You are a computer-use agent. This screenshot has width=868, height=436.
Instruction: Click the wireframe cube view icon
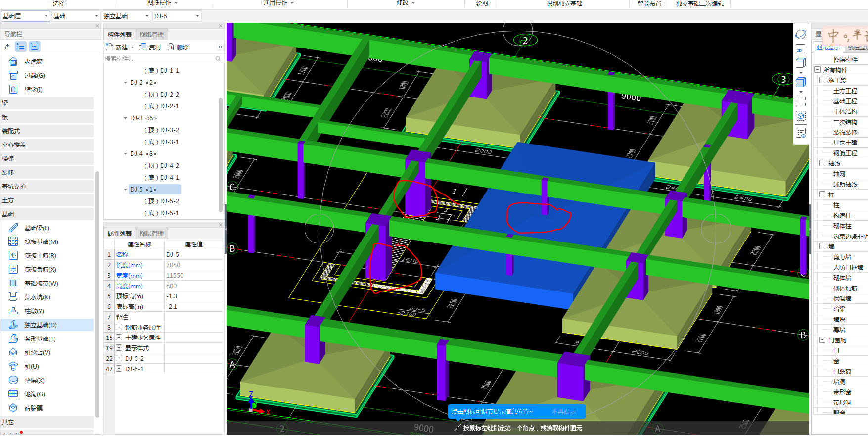point(801,63)
